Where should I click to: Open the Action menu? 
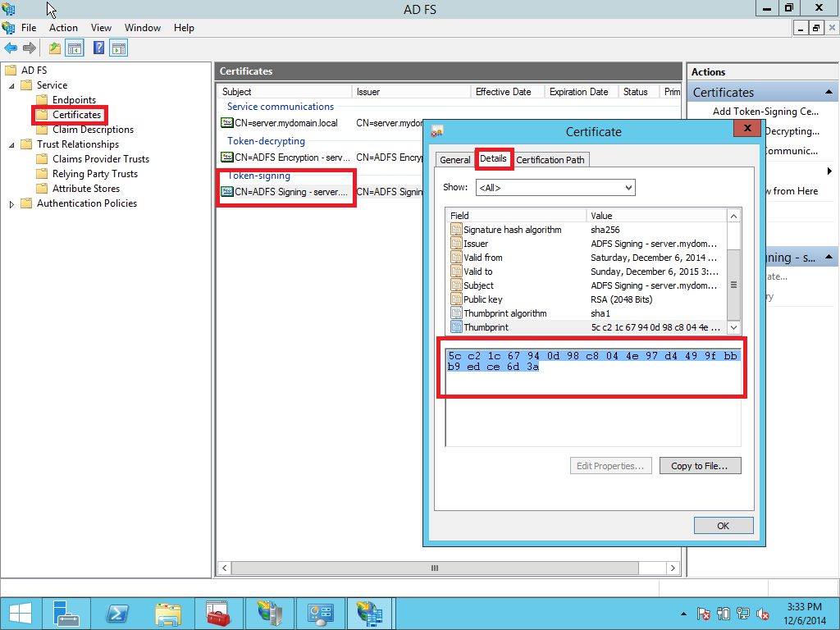click(x=63, y=27)
